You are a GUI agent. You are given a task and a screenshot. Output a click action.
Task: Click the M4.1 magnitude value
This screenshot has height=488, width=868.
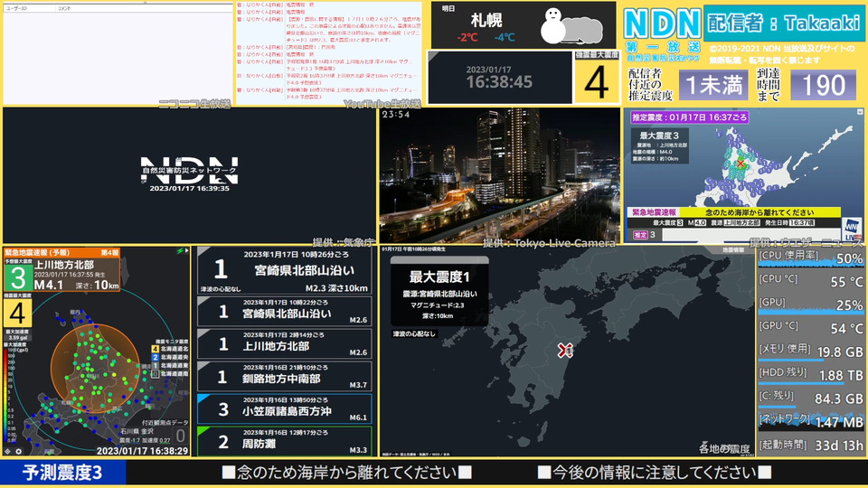[49, 285]
